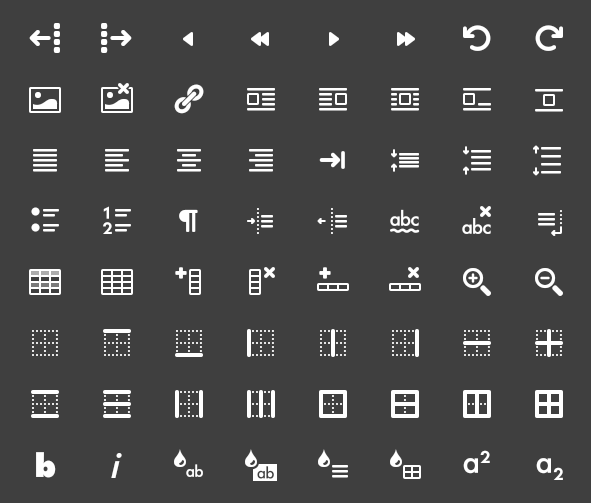This screenshot has height=503, width=591.
Task: Click the delete table row X icon
Action: point(405,279)
